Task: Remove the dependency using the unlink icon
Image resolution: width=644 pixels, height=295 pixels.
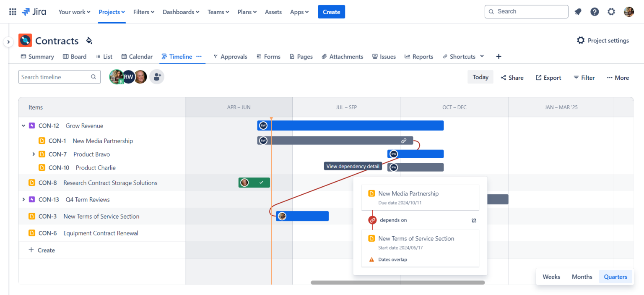Action: [473, 220]
